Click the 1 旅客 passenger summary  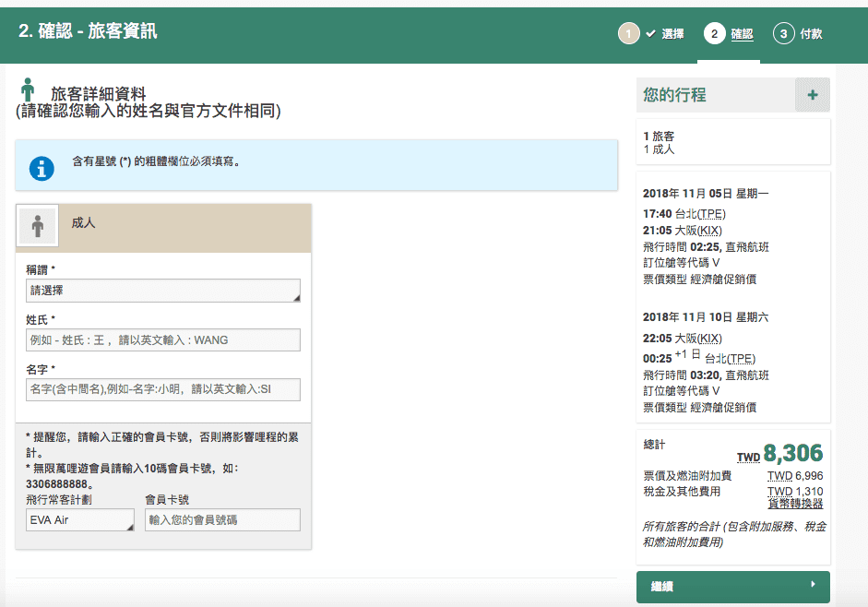(659, 137)
